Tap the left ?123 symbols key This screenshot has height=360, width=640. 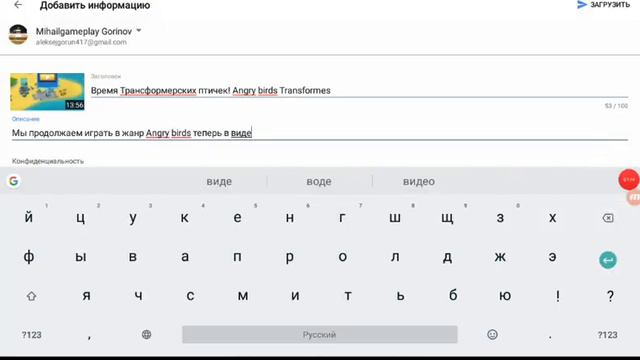(31, 335)
